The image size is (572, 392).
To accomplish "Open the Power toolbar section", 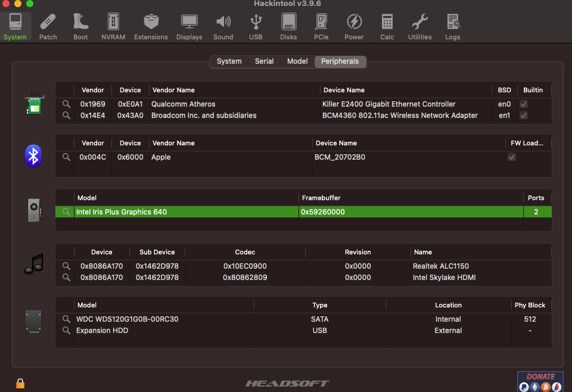I will (x=354, y=27).
